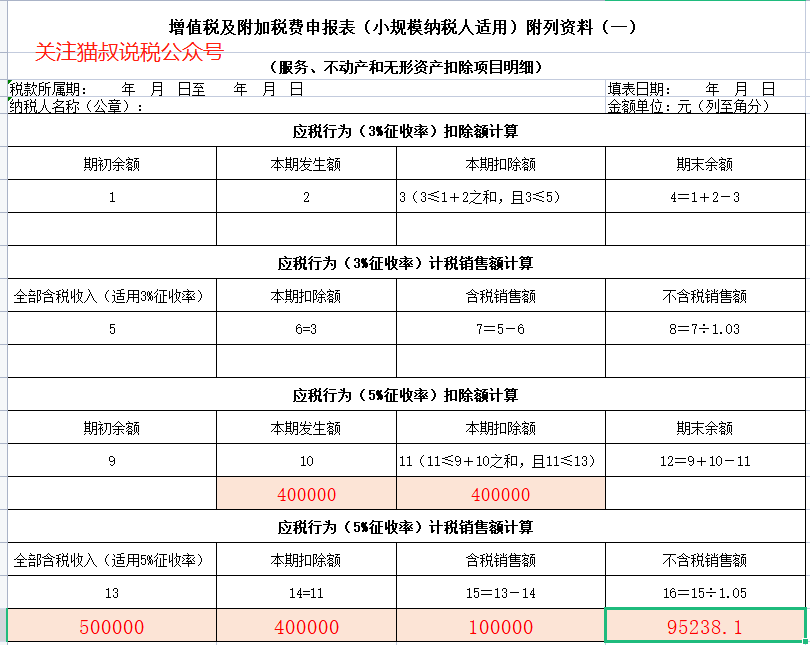
Task: Click the formula cell 8=7÷1.03
Action: 705,329
